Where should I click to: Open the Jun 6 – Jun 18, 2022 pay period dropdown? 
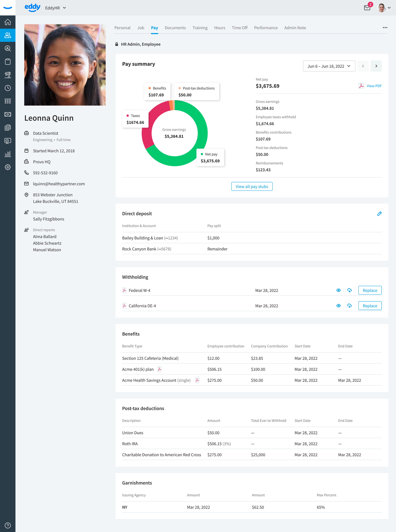(x=329, y=66)
